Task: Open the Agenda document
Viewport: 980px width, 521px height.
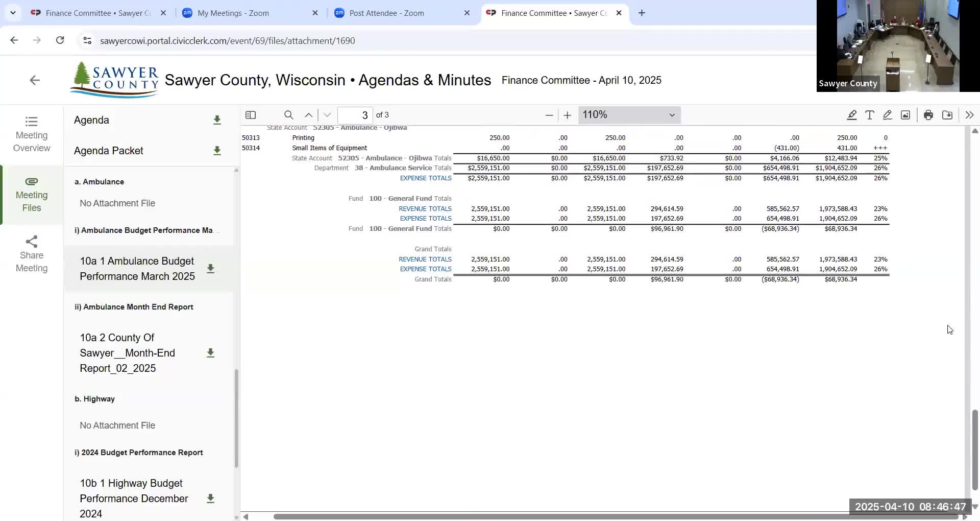Action: pyautogui.click(x=91, y=120)
